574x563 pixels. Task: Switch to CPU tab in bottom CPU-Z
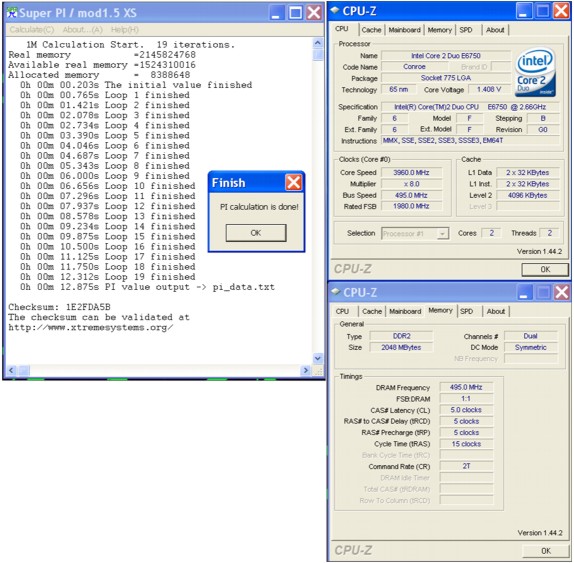tap(342, 312)
